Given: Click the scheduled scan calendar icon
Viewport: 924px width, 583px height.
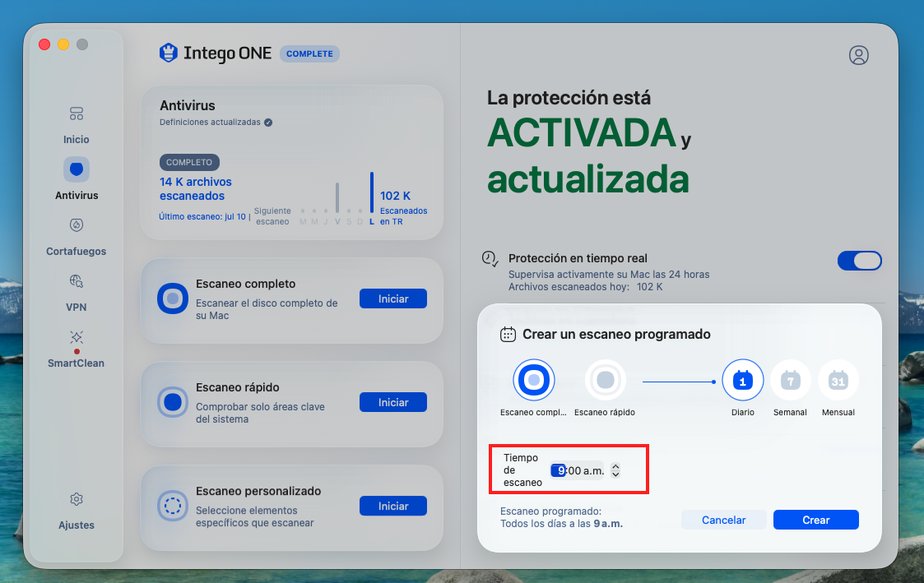Looking at the screenshot, I should 508,335.
